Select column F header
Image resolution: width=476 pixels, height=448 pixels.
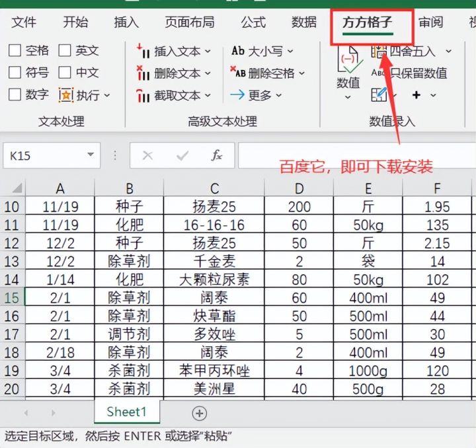[x=437, y=188]
